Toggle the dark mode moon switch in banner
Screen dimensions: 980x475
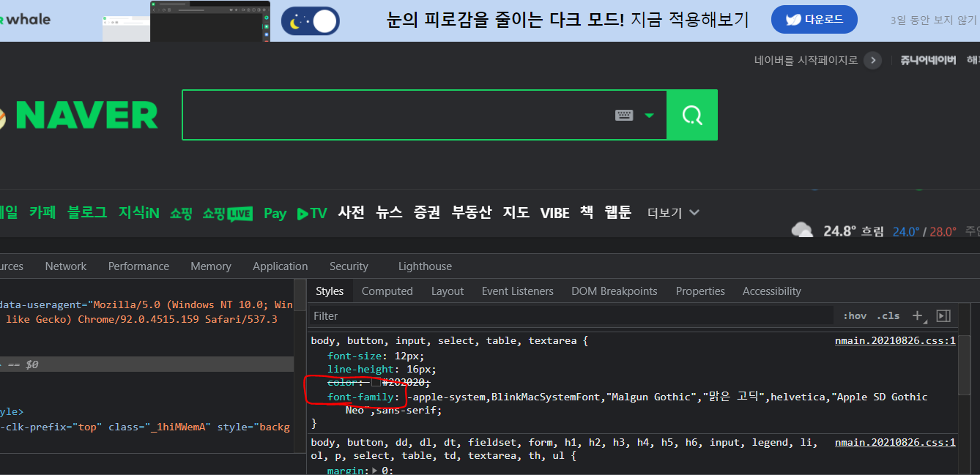click(311, 21)
